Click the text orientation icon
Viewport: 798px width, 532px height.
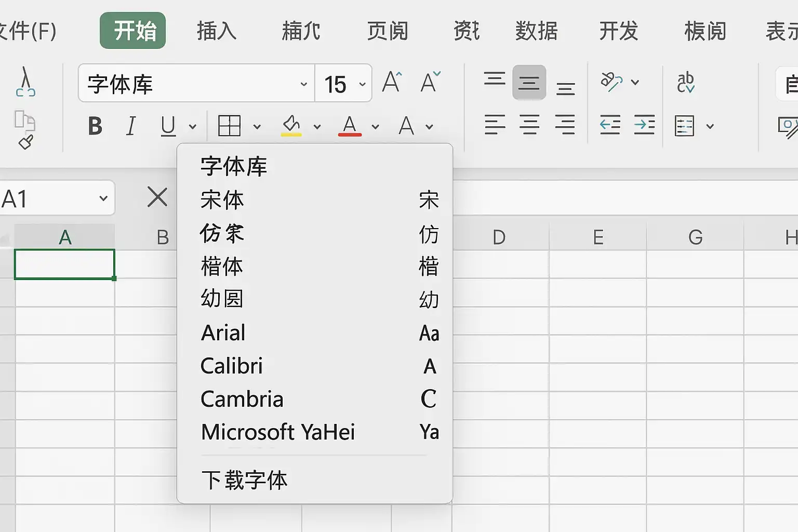(611, 82)
